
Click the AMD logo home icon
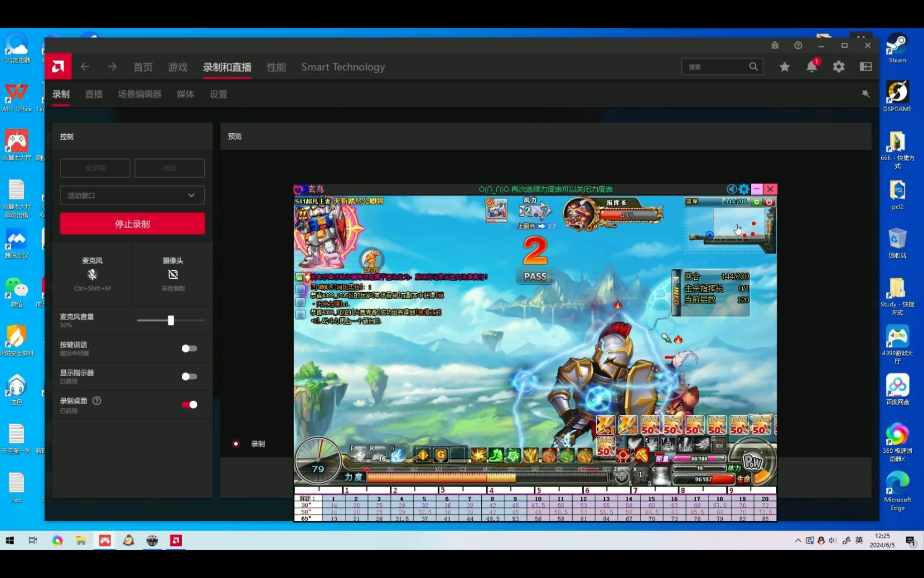[58, 66]
